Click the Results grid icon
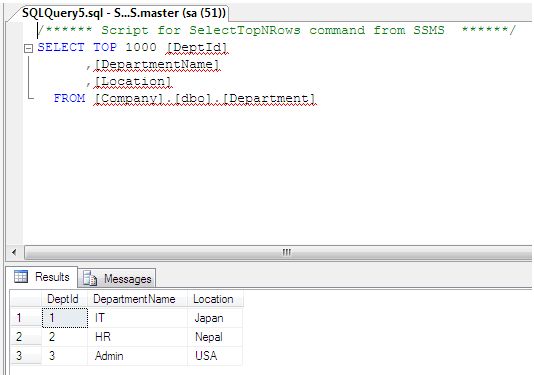The height and width of the screenshot is (375, 534). (x=21, y=277)
